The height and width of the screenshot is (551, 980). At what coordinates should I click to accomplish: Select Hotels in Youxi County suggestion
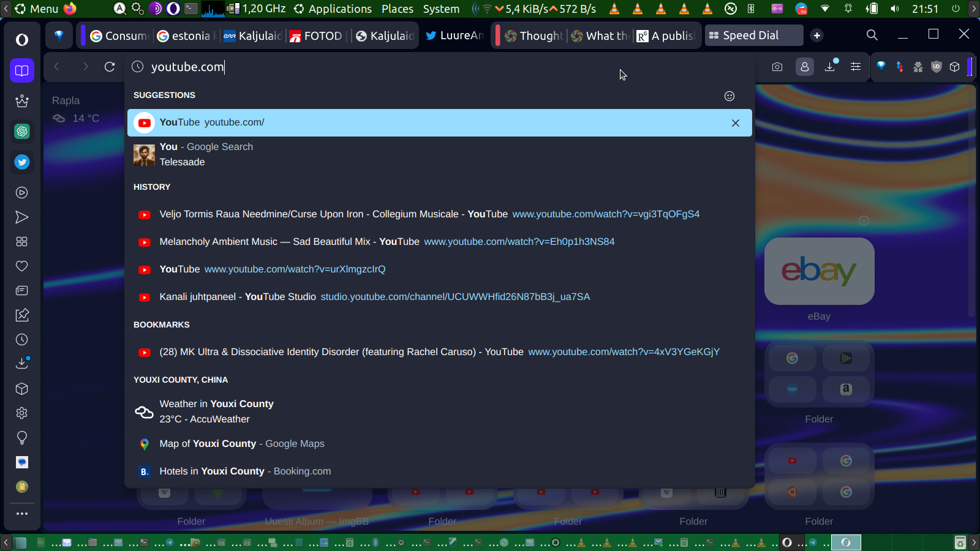440,471
